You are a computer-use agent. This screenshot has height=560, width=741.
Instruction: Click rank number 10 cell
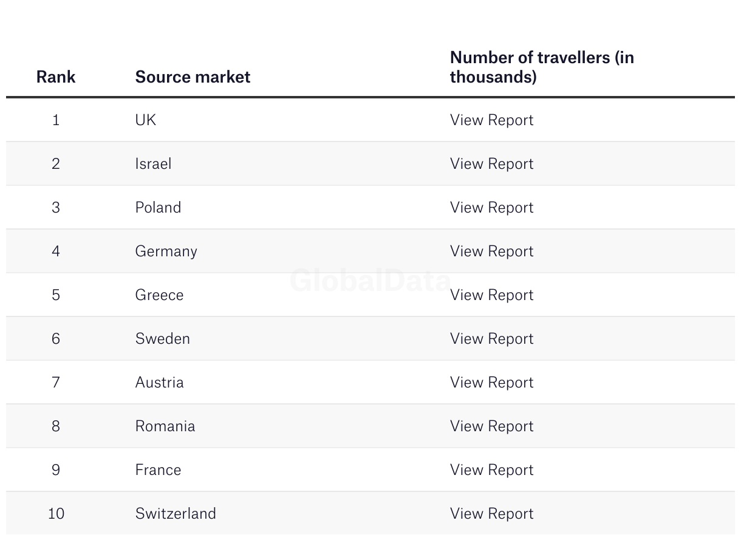[56, 514]
